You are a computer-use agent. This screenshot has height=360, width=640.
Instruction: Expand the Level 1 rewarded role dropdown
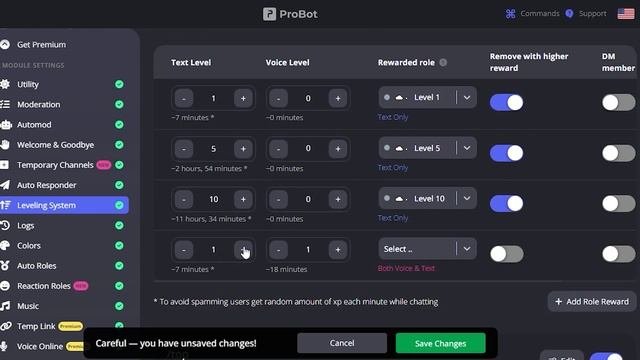pos(467,98)
